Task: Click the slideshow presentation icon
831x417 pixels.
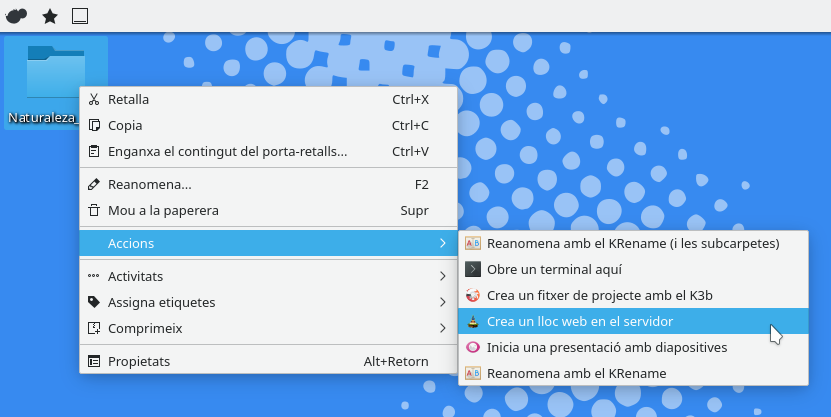Action: [x=473, y=347]
